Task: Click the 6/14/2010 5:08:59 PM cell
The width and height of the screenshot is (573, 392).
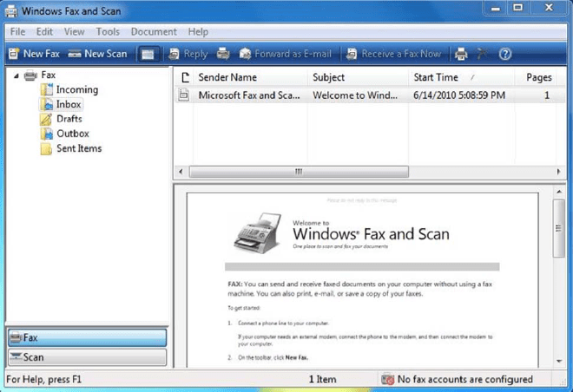Action: click(x=459, y=95)
